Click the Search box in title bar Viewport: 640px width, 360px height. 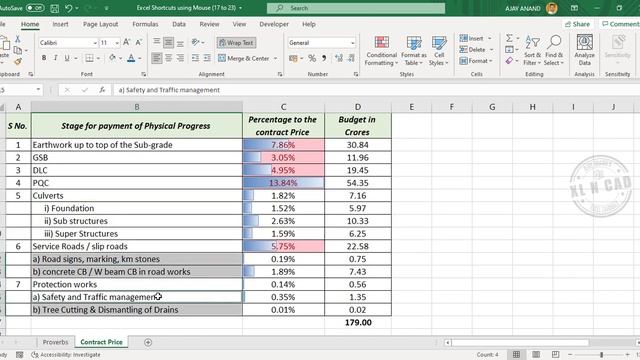point(356,8)
